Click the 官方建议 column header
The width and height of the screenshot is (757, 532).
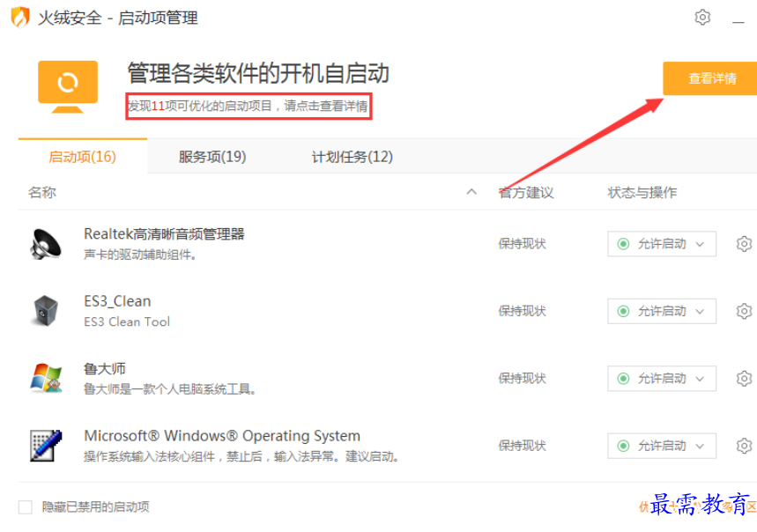pyautogui.click(x=526, y=192)
